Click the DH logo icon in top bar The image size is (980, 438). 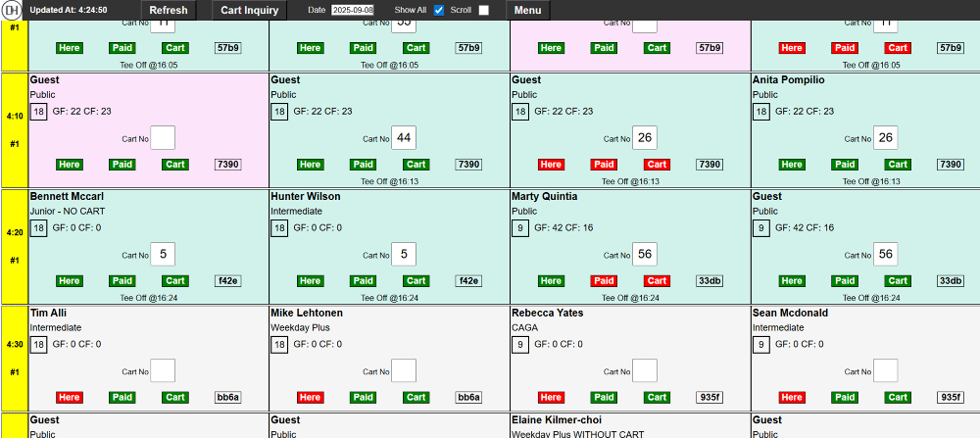[x=13, y=10]
